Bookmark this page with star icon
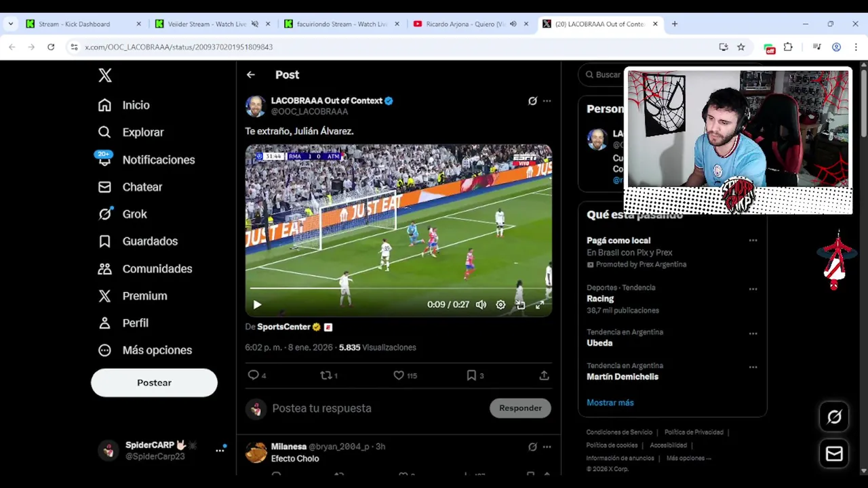The height and width of the screenshot is (488, 868). [741, 47]
